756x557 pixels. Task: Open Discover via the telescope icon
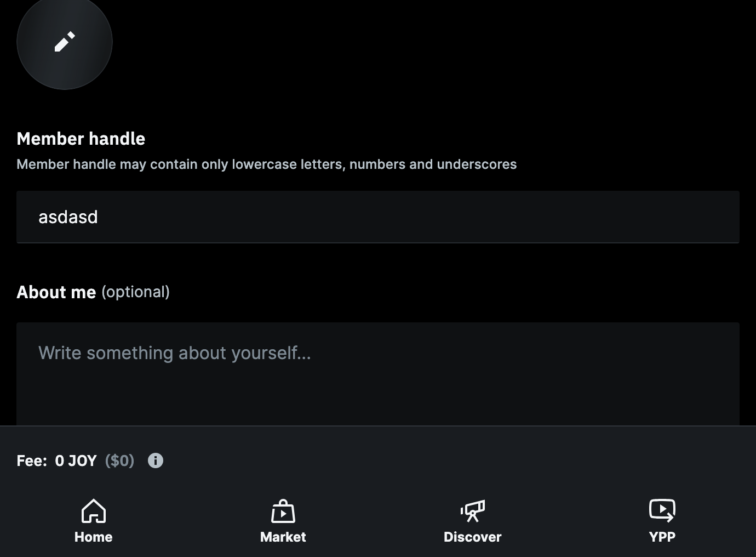pyautogui.click(x=472, y=510)
